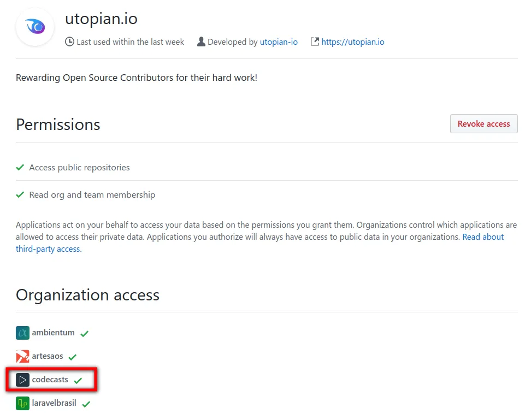Screen dimensions: 531x420
Task: Open the utopian-io developer profile link
Action: pyautogui.click(x=279, y=42)
